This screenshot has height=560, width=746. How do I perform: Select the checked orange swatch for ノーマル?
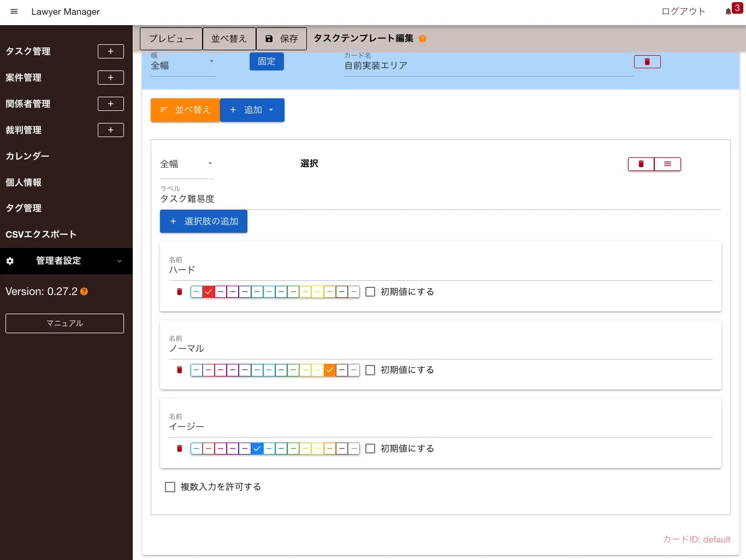(330, 370)
